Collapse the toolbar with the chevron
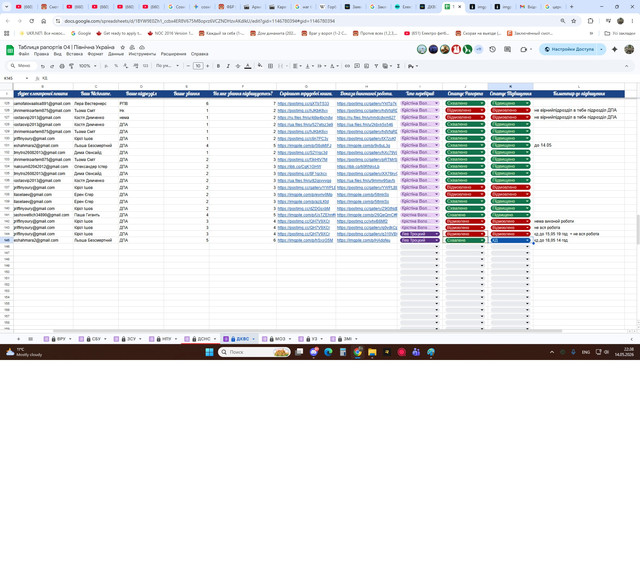This screenshot has width=640, height=584. 627,66
